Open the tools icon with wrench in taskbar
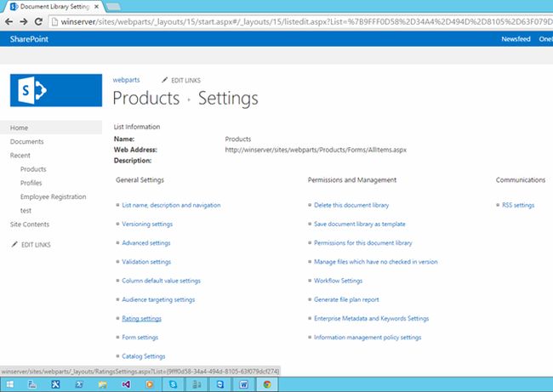The width and height of the screenshot is (553, 392). (55, 384)
